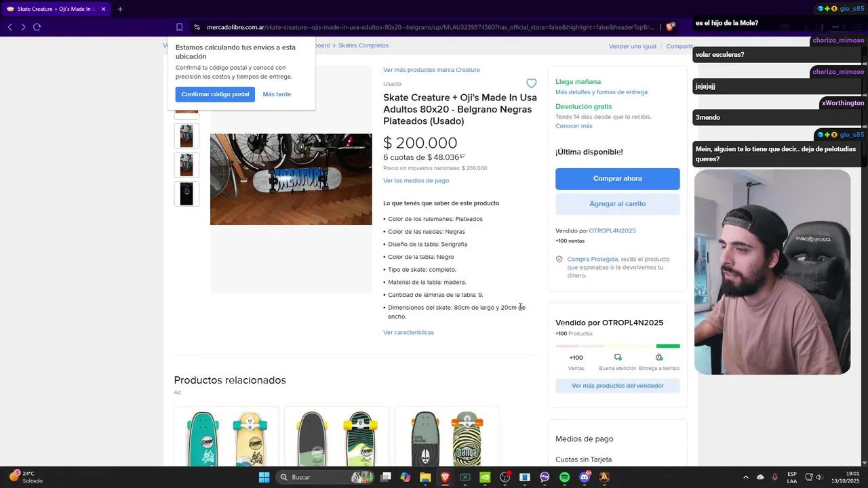The image size is (868, 488).
Task: Open Discord from the taskbar
Action: [x=585, y=477]
